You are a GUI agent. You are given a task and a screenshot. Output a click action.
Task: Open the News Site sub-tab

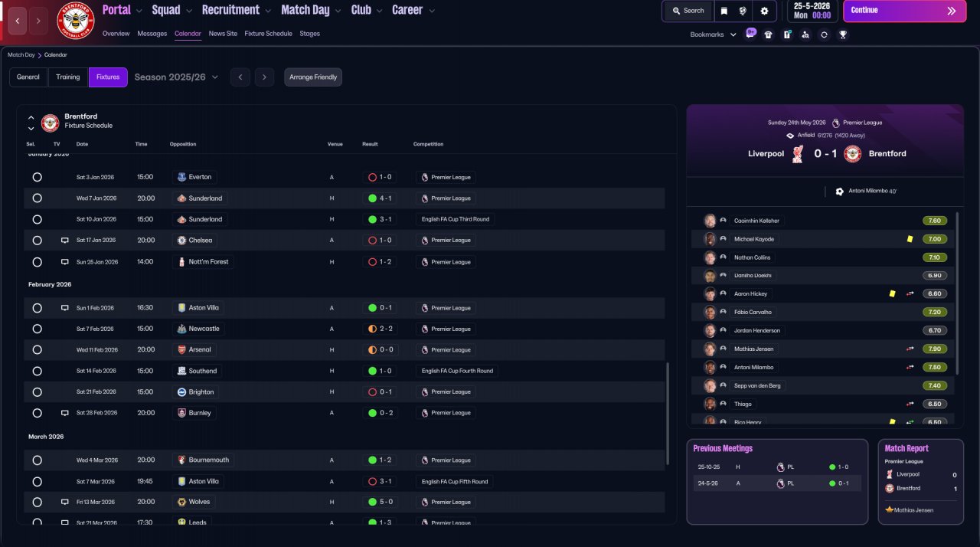(x=223, y=34)
